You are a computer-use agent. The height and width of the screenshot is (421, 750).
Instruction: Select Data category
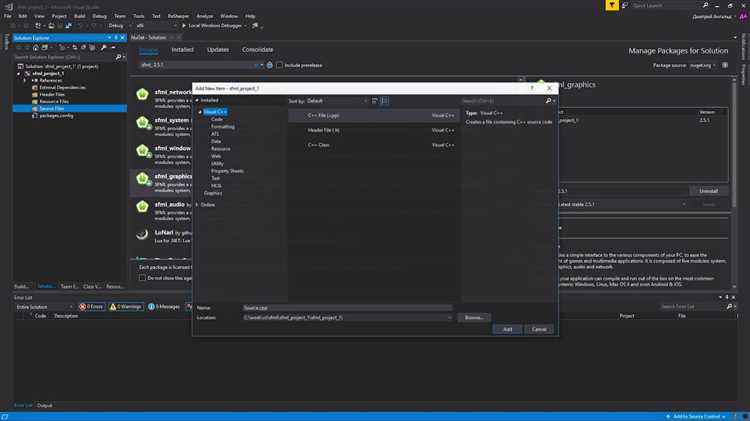tap(216, 142)
